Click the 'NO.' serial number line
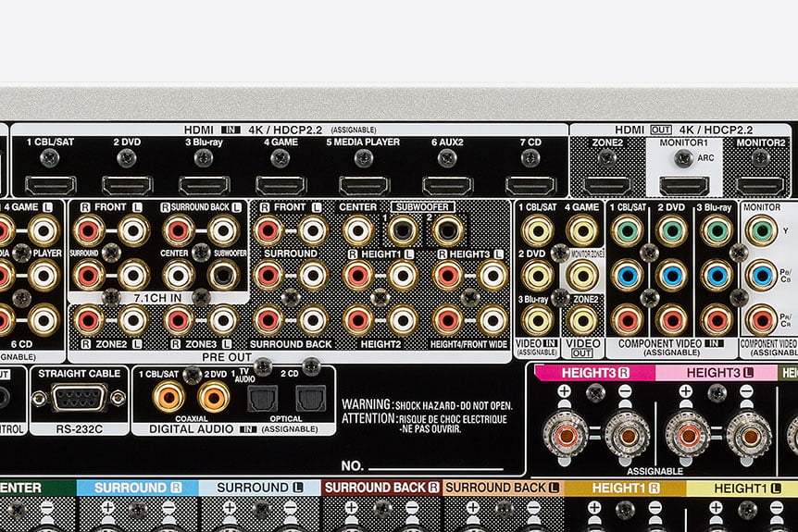Image resolution: width=798 pixels, height=532 pixels. tap(422, 465)
